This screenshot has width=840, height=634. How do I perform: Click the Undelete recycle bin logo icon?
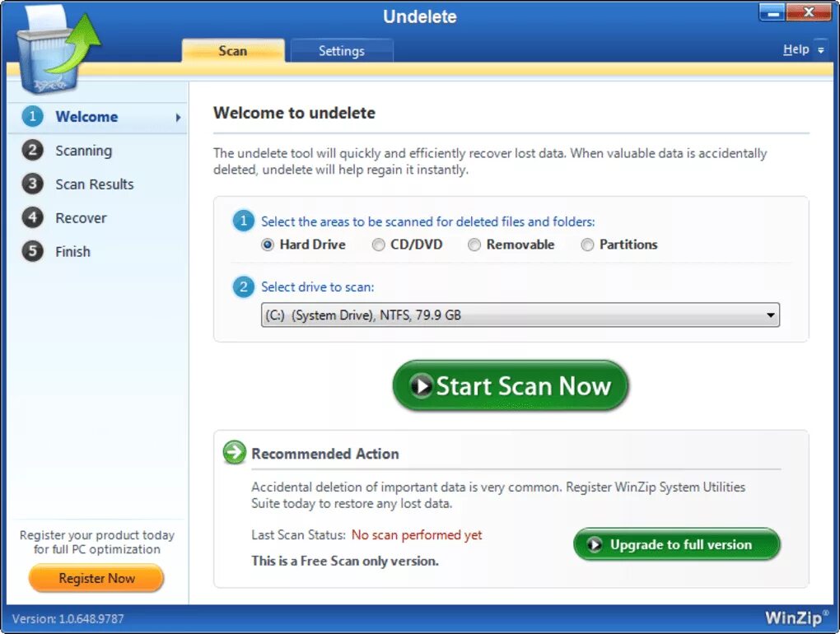[x=58, y=52]
